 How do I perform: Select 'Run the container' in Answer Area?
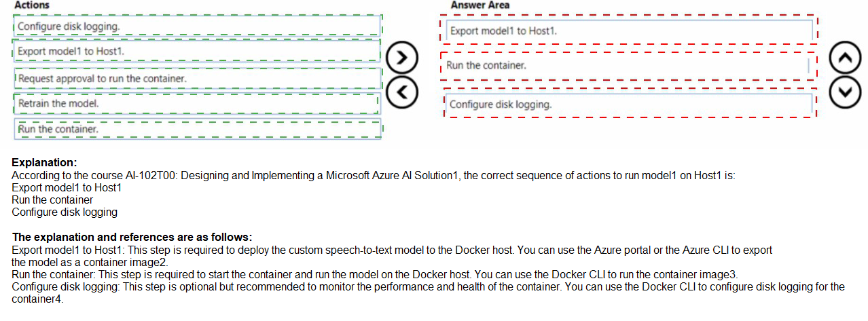coord(628,66)
